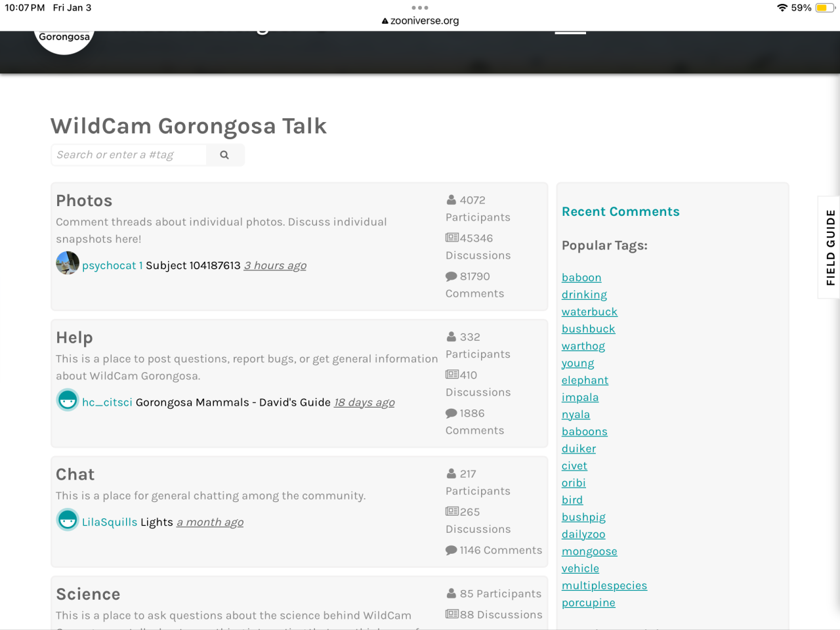
Task: Select the 'waterbuck' popular tag
Action: point(589,312)
